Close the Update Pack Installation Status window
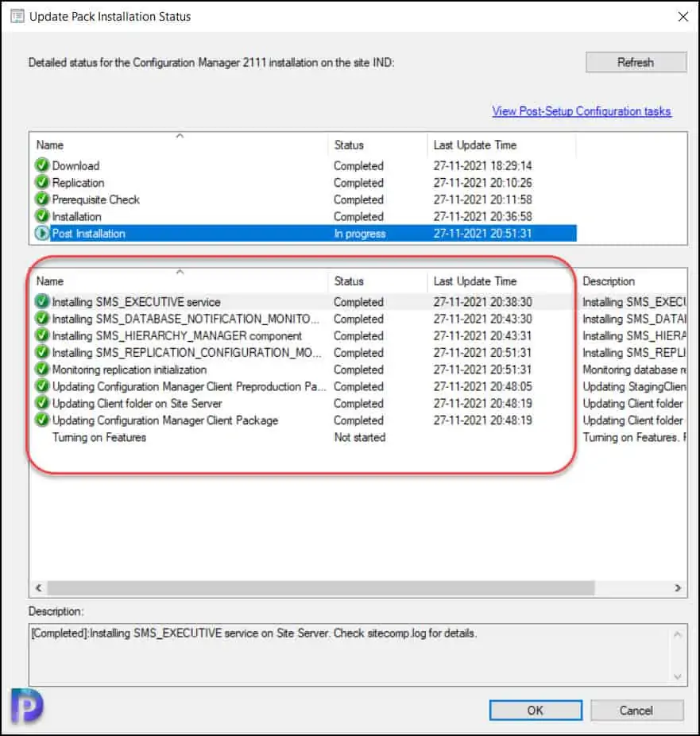 pos(683,17)
